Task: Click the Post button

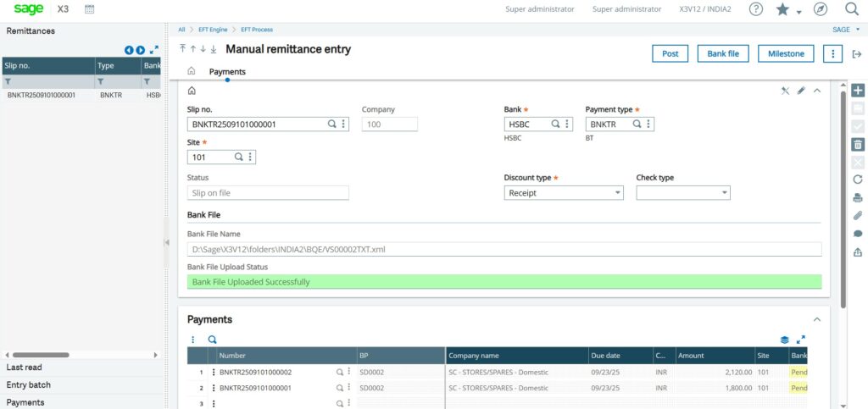Action: pyautogui.click(x=670, y=53)
